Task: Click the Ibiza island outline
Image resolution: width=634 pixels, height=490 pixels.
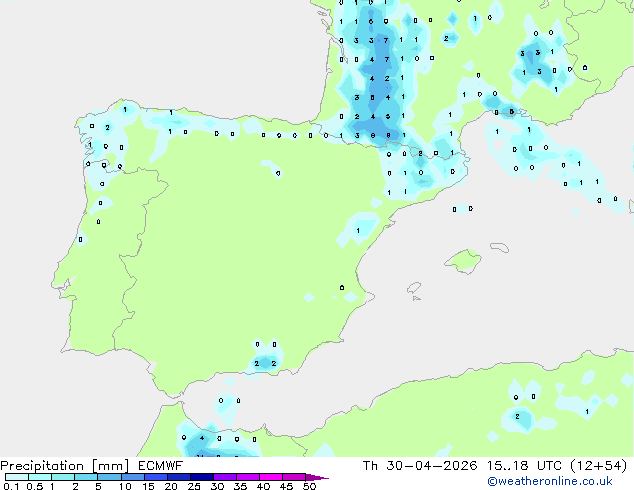Action: tap(414, 288)
